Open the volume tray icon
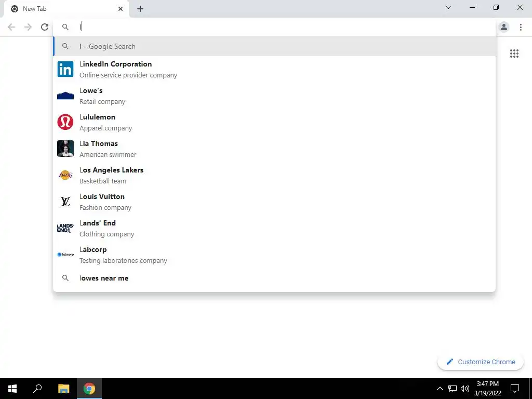Viewport: 532px width, 399px height. tap(465, 389)
